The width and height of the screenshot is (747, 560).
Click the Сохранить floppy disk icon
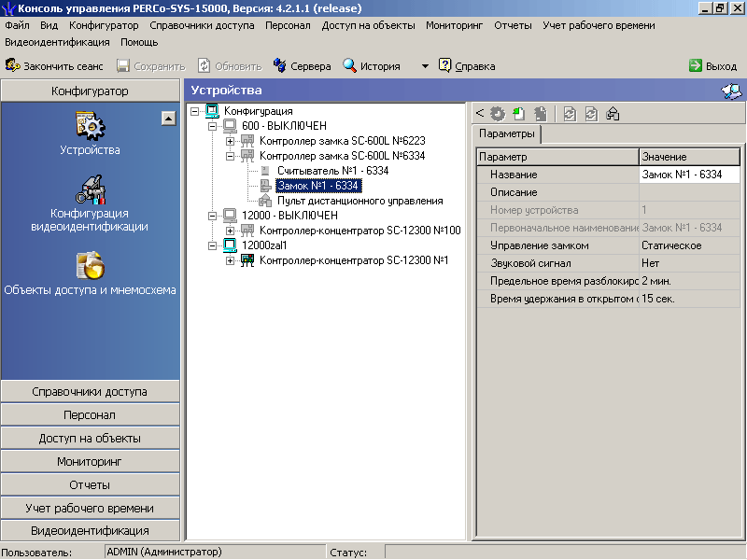click(x=123, y=65)
